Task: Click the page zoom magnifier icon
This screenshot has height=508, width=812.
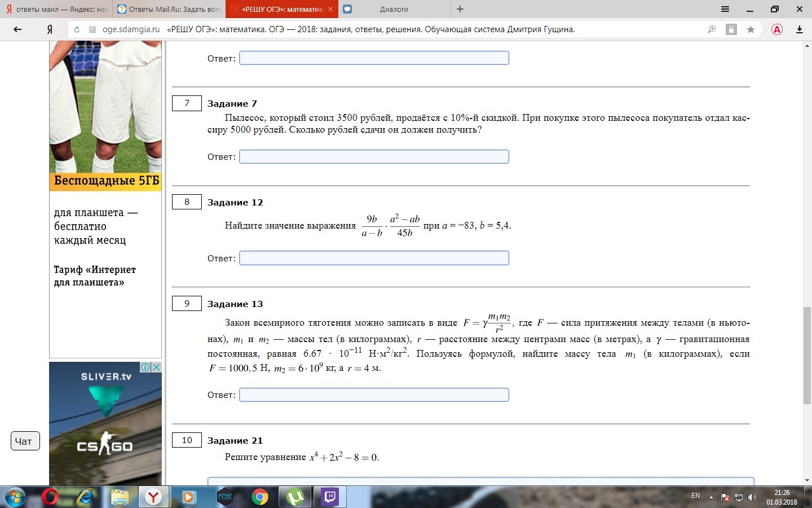Action: point(711,29)
